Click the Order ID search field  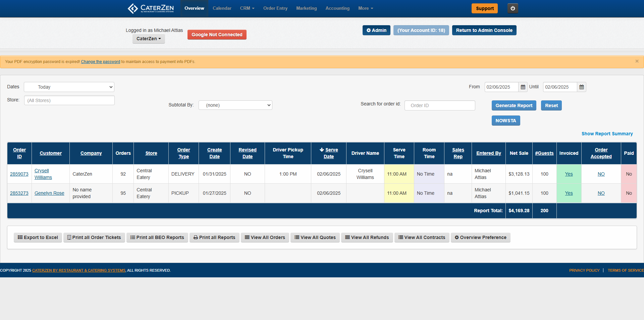tap(440, 105)
